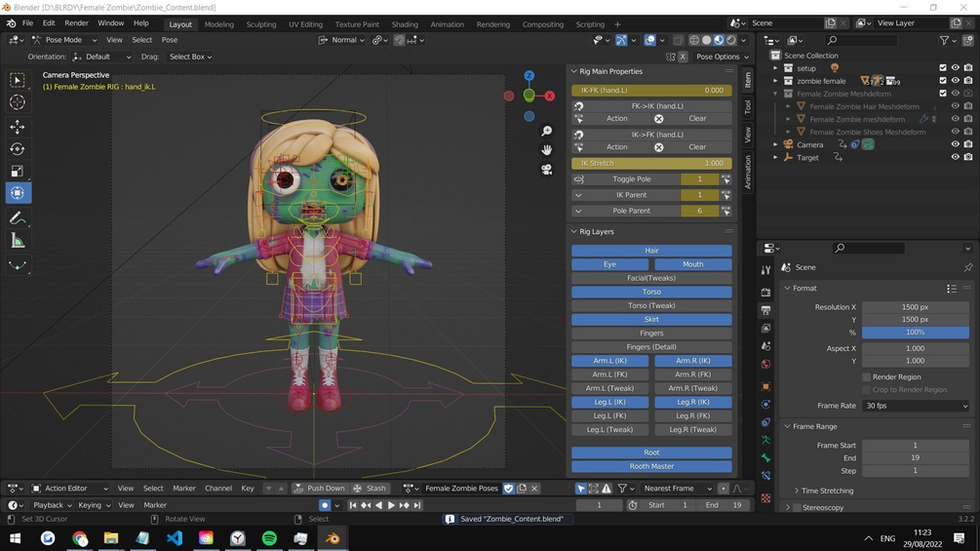
Task: Open the Render menu
Action: [x=76, y=23]
